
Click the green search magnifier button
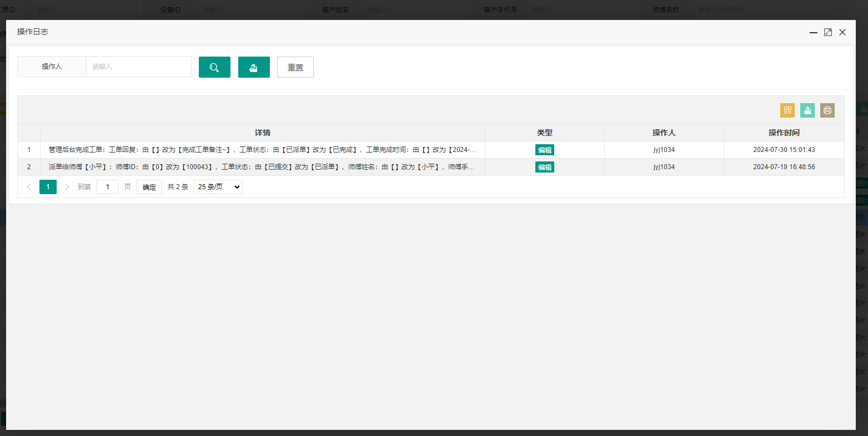coord(214,67)
